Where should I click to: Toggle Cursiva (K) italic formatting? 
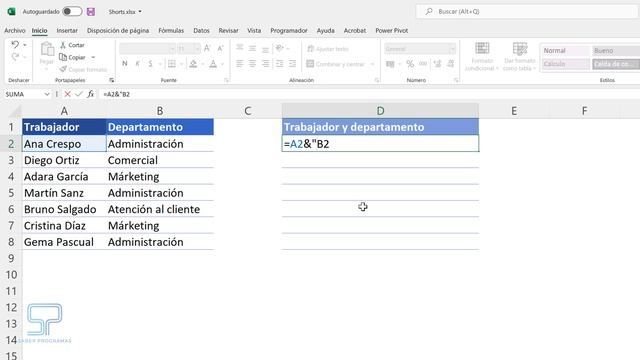(x=138, y=64)
